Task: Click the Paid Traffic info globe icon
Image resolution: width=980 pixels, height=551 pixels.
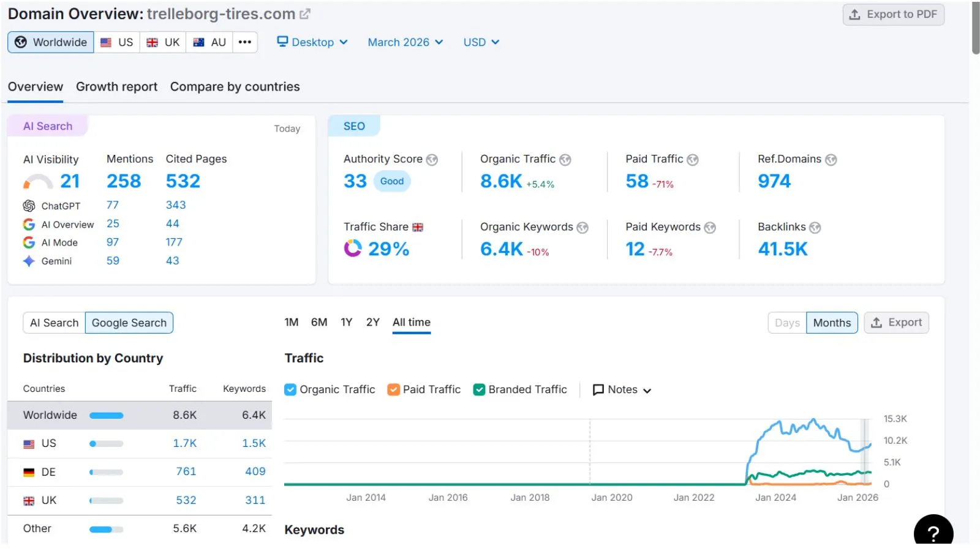Action: point(693,160)
